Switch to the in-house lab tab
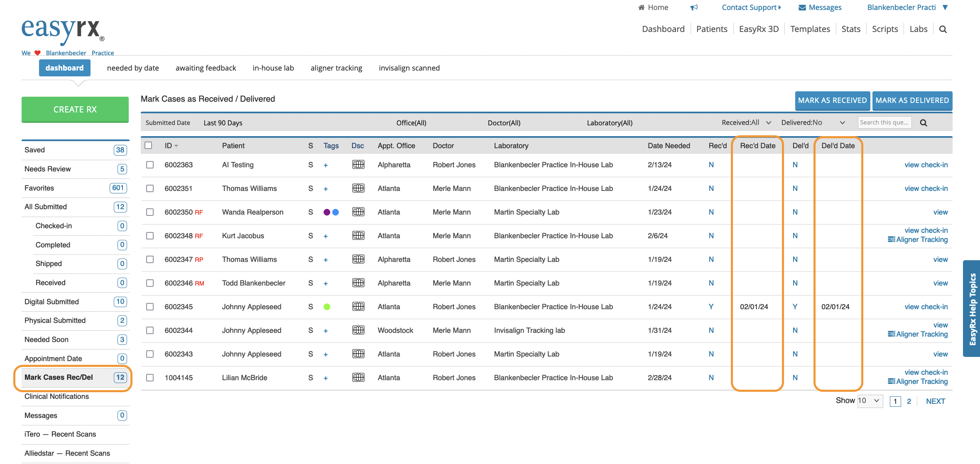The width and height of the screenshot is (980, 464). pos(273,68)
